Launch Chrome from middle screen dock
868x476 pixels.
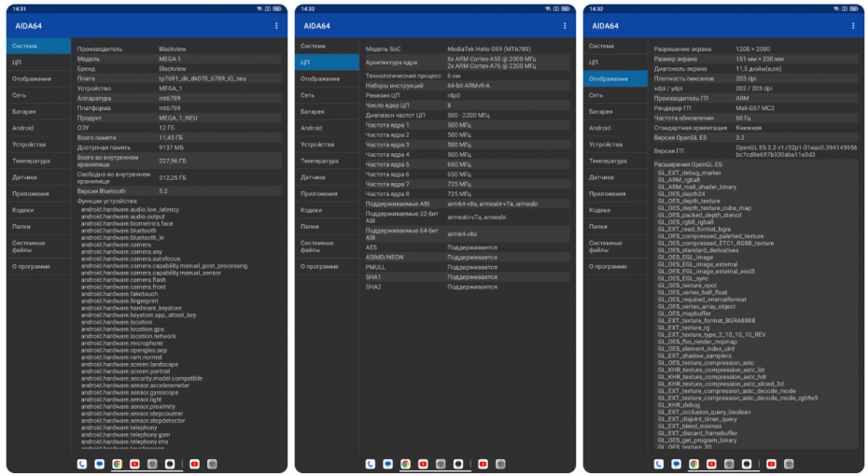(406, 464)
